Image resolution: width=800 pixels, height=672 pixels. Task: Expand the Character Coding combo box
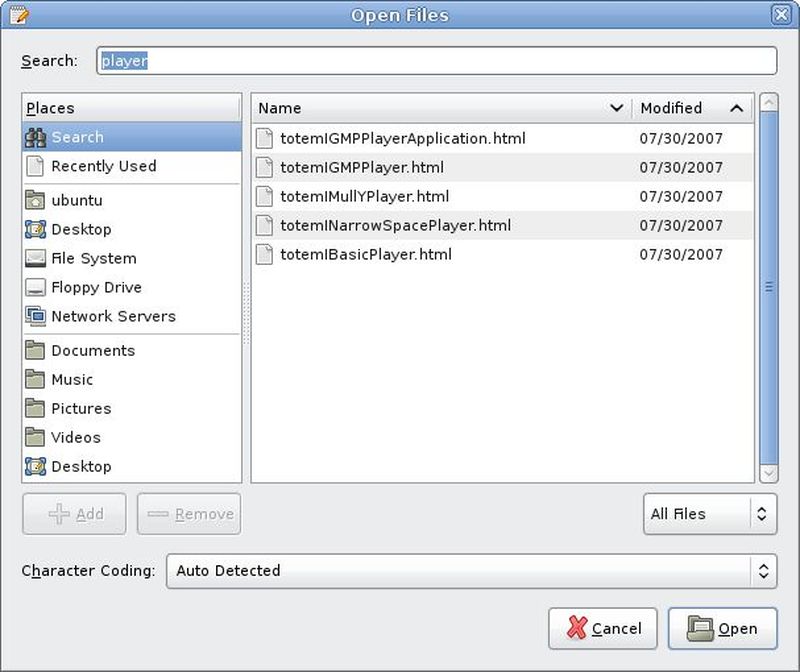coord(470,571)
